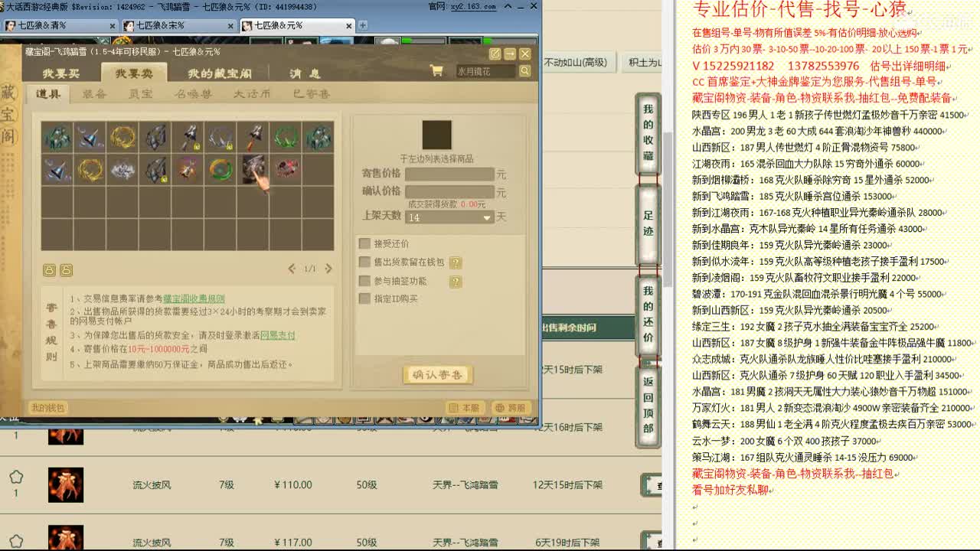Click 返回顶部 sidebar button

(x=648, y=406)
